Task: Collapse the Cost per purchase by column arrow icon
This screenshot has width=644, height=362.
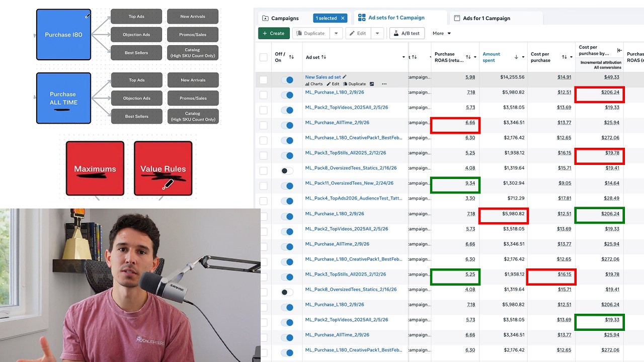Action: pos(619,50)
